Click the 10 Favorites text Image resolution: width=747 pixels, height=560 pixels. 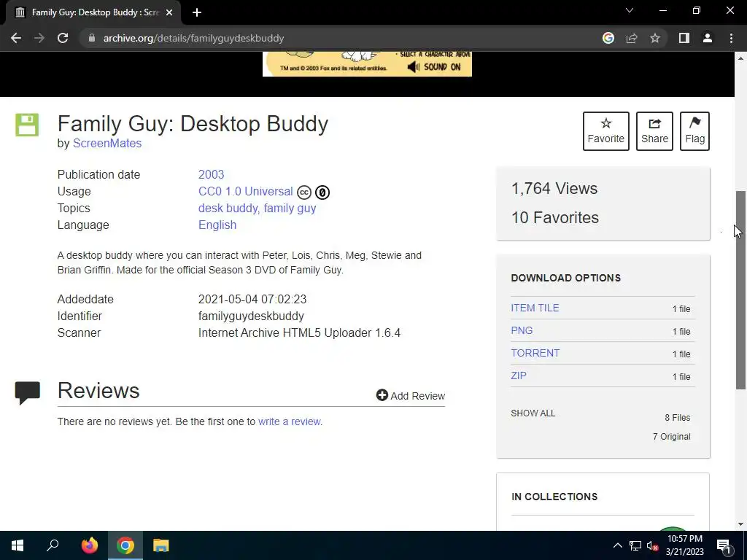click(x=555, y=217)
